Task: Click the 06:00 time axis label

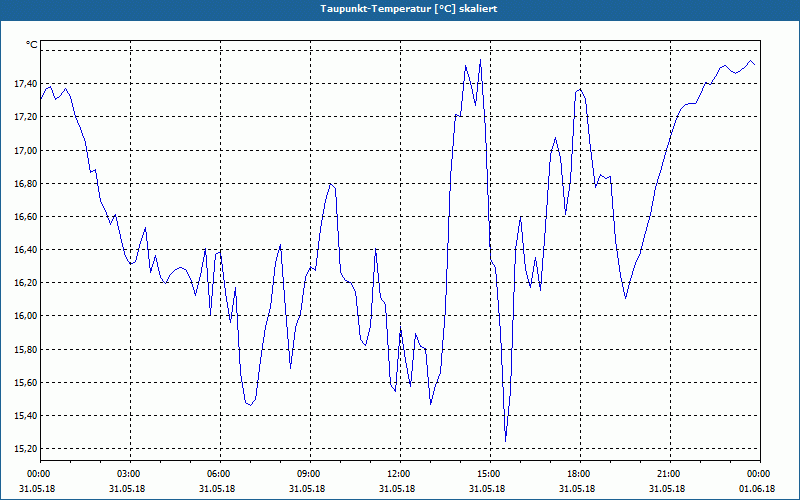Action: (220, 474)
